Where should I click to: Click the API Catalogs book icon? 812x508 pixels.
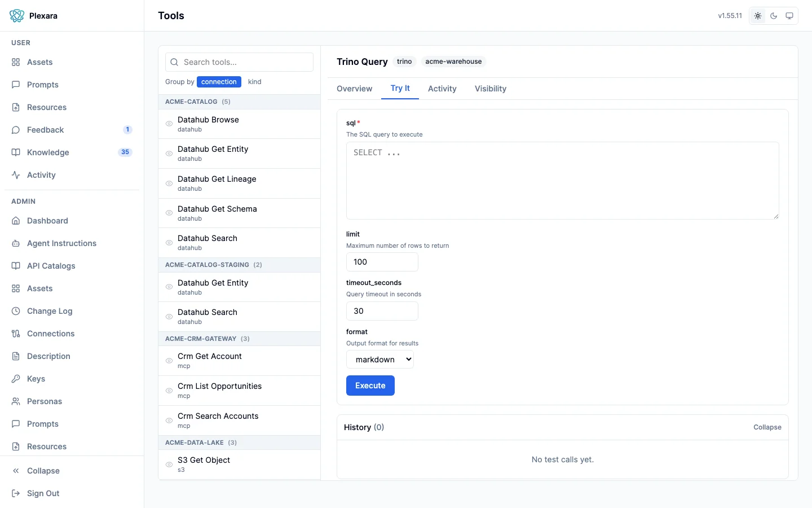point(16,266)
